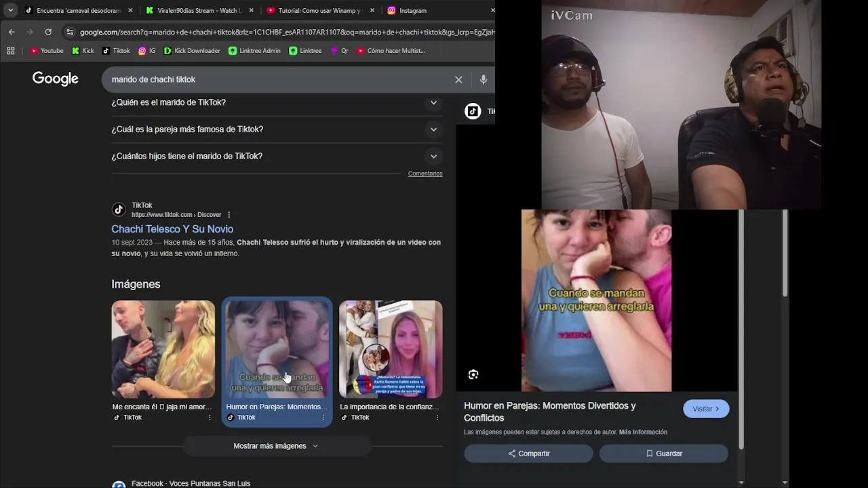Open 'Chachi Telesco Y Su Novio' result
The height and width of the screenshot is (488, 868).
[172, 229]
